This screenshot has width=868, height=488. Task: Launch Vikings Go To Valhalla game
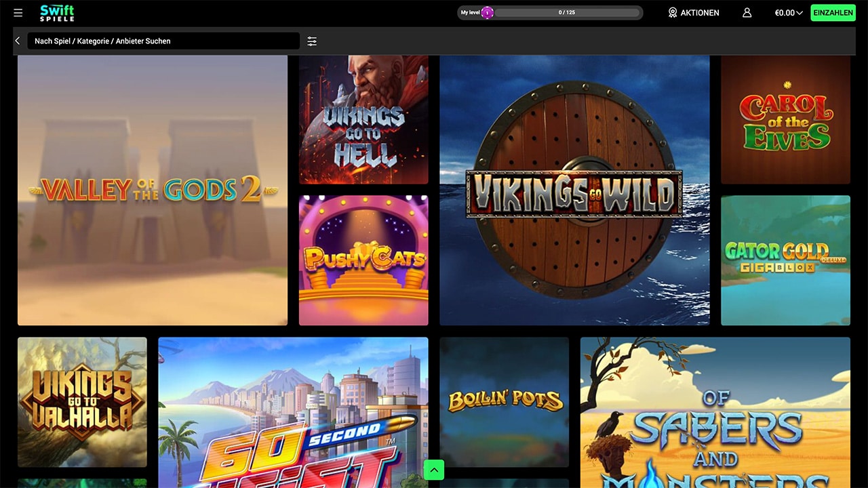pos(82,402)
